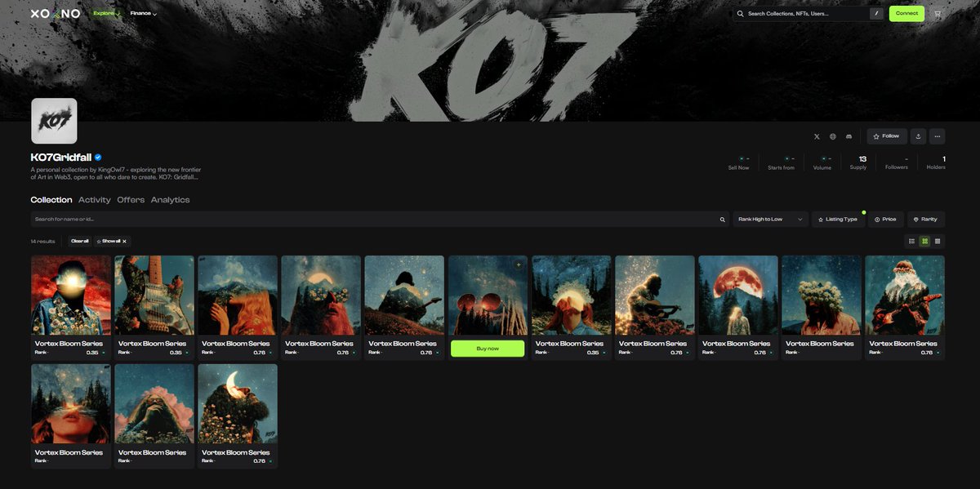The image size is (980, 489).
Task: Click the Buy now button
Action: [x=488, y=349]
